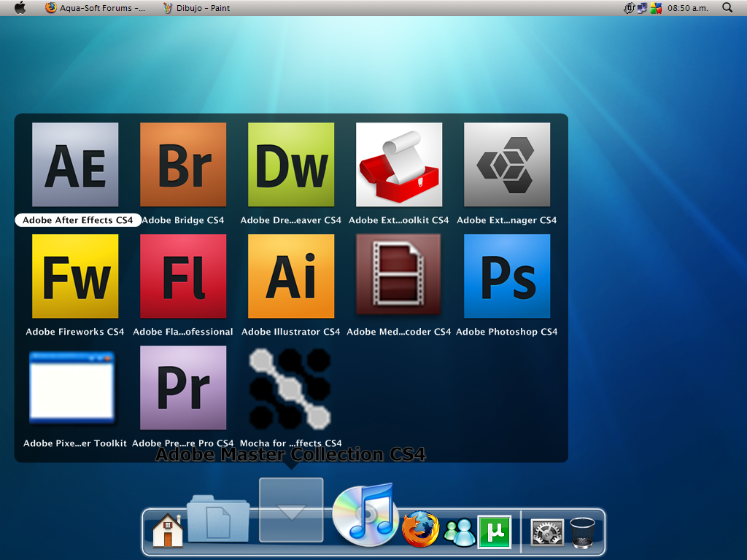Launch Adobe Bridge CS4 from the stack

click(x=183, y=164)
